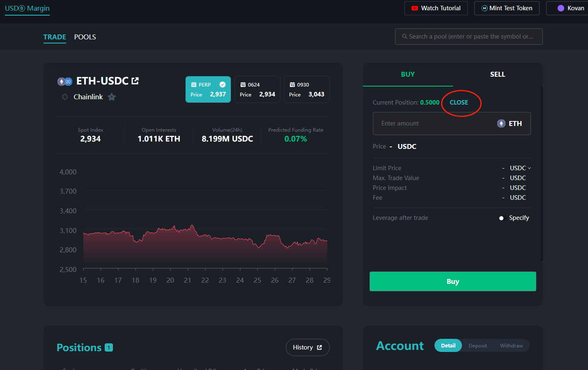The height and width of the screenshot is (370, 588).
Task: Click the purple Kovan network icon
Action: (x=560, y=8)
